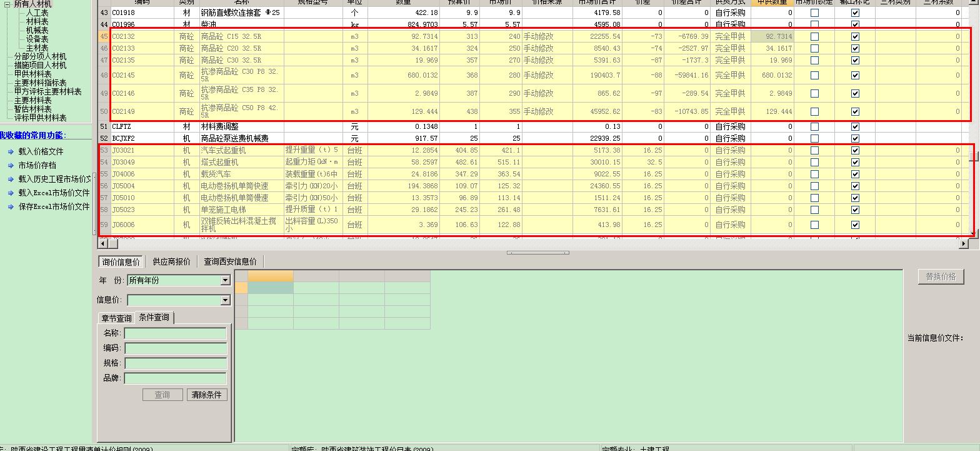Click the arrow icon beside 载入历史工程市场价文件
Viewport: 980px width, 451px height.
pos(11,179)
